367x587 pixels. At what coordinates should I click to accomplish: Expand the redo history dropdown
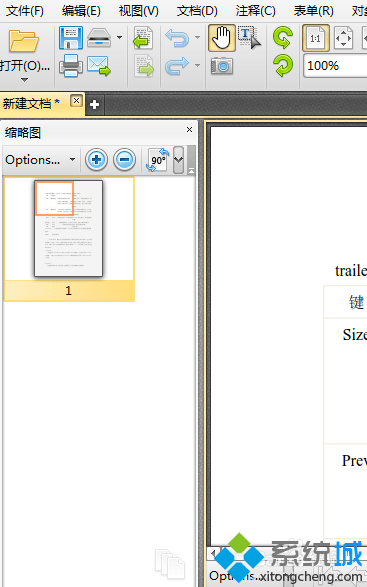coord(197,65)
